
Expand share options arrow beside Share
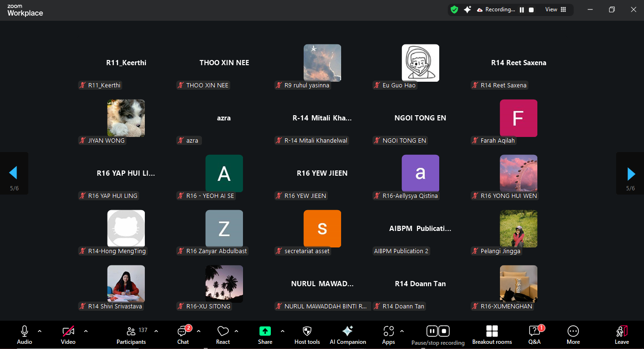[x=283, y=331]
